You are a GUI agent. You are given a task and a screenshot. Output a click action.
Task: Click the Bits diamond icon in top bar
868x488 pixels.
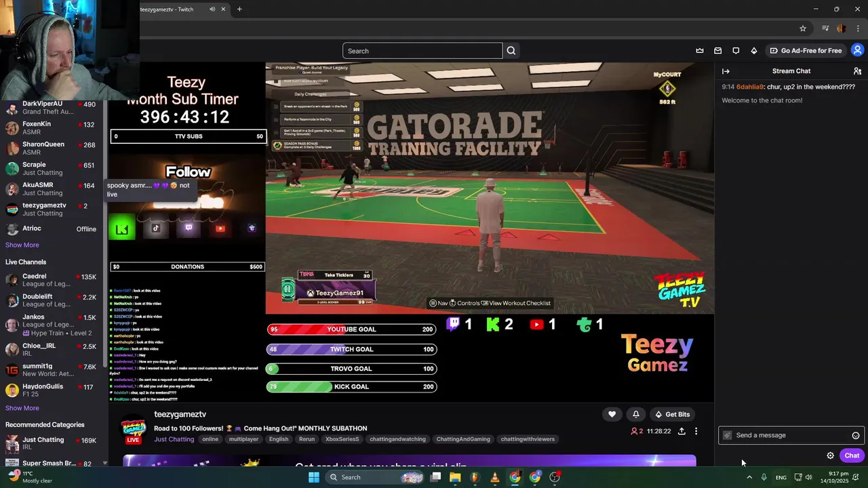pos(754,51)
